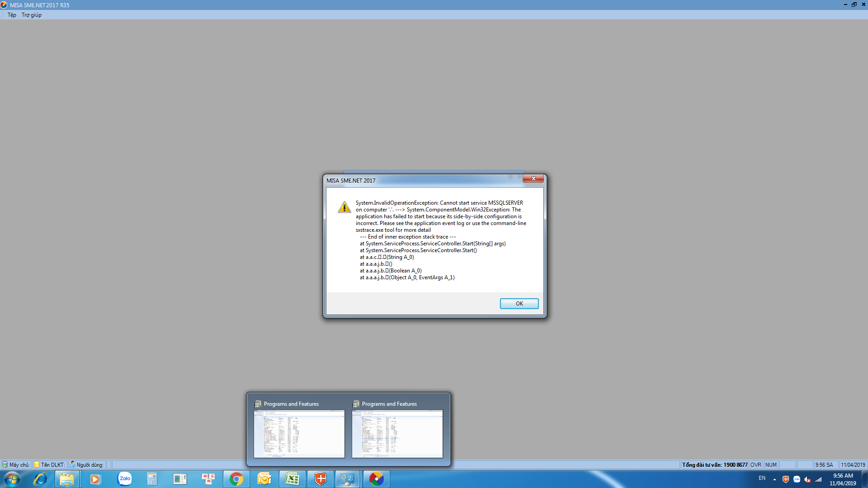Click the Show desktop button
The width and height of the screenshot is (868, 488).
864,479
